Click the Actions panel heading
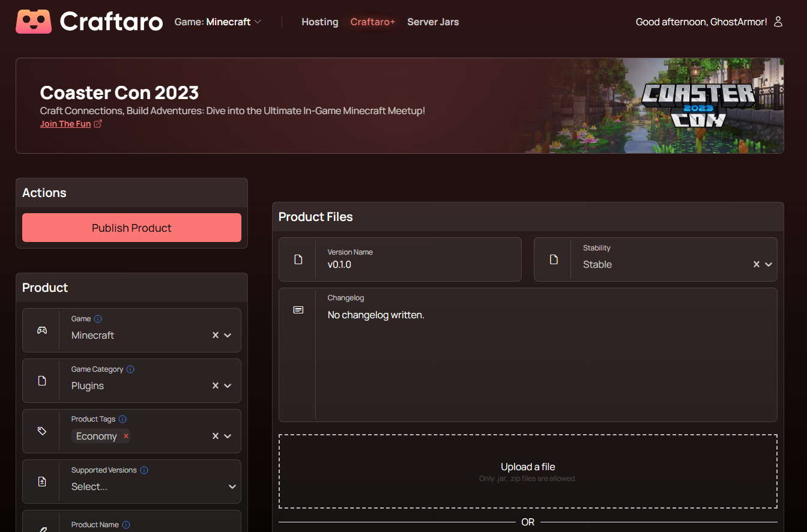Screen dimensions: 807x532 point(44,193)
